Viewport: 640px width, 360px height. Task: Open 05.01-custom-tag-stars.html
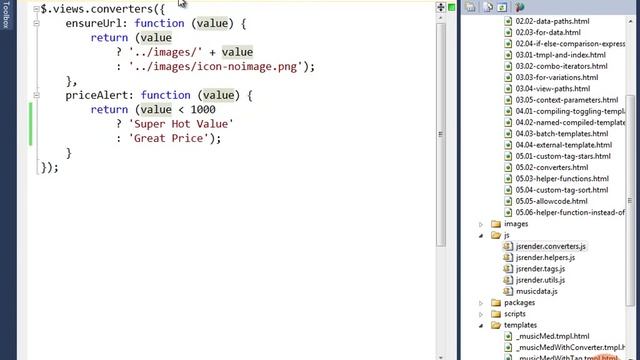click(x=563, y=156)
